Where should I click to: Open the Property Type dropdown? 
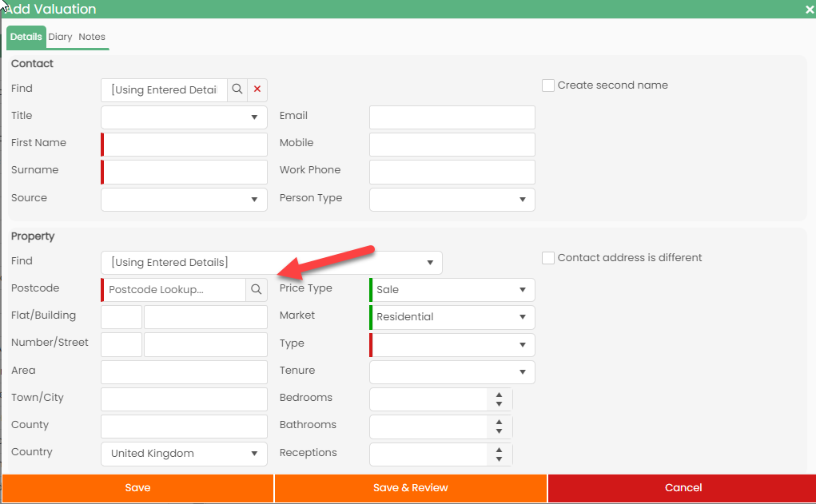click(x=452, y=345)
